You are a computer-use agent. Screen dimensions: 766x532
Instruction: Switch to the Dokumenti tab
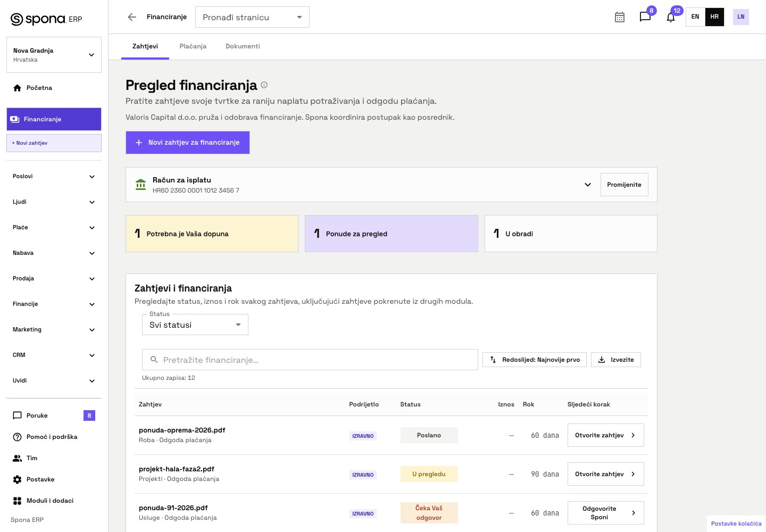point(243,46)
